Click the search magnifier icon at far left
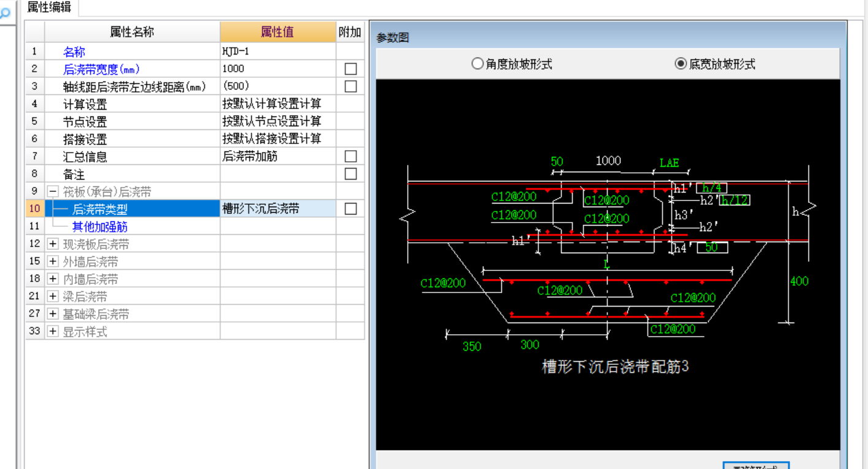 click(5, 13)
